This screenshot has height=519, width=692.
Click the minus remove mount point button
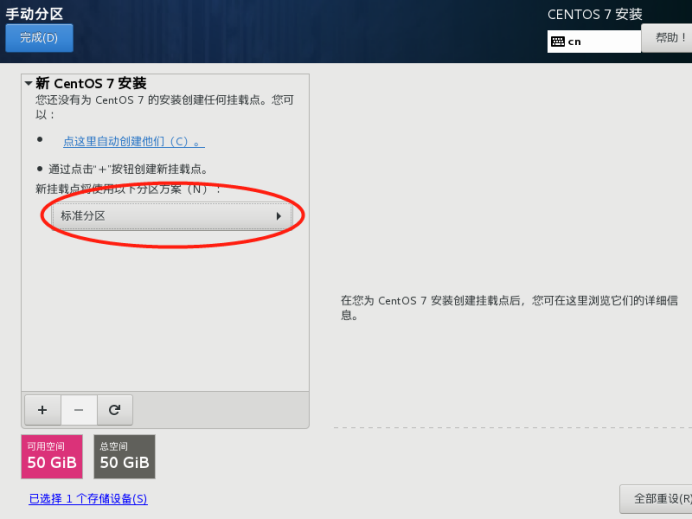coord(79,410)
